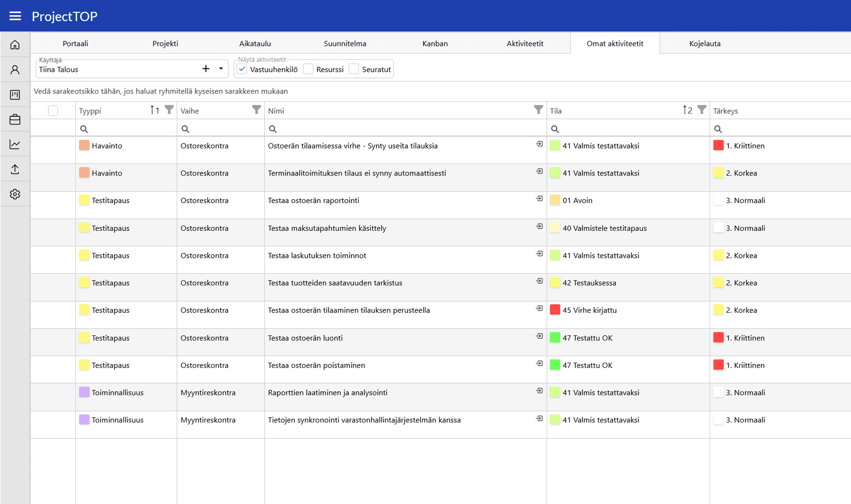
Task: Enable the Seuratut checkbox
Action: (x=354, y=69)
